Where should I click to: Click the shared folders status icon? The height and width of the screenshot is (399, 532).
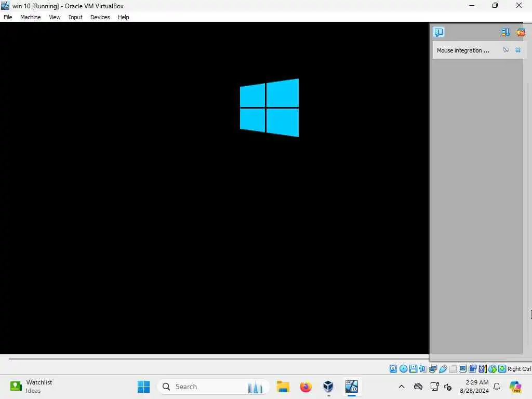point(453,368)
